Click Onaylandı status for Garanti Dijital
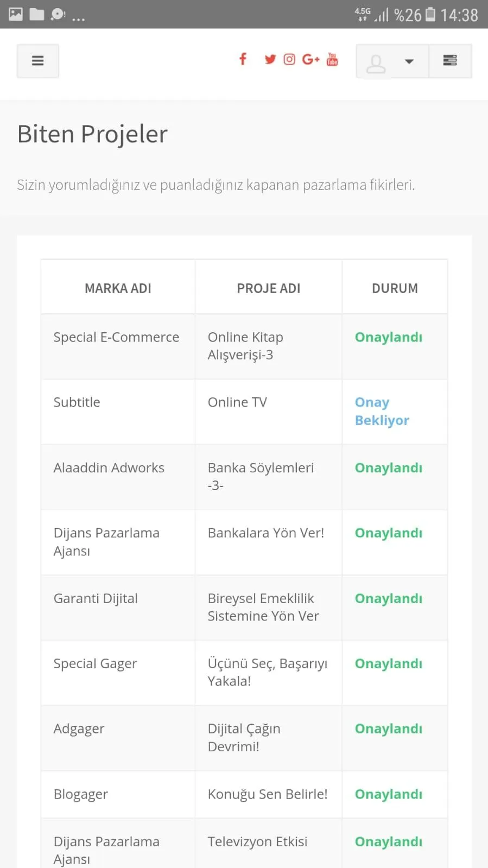The image size is (488, 868). (389, 598)
